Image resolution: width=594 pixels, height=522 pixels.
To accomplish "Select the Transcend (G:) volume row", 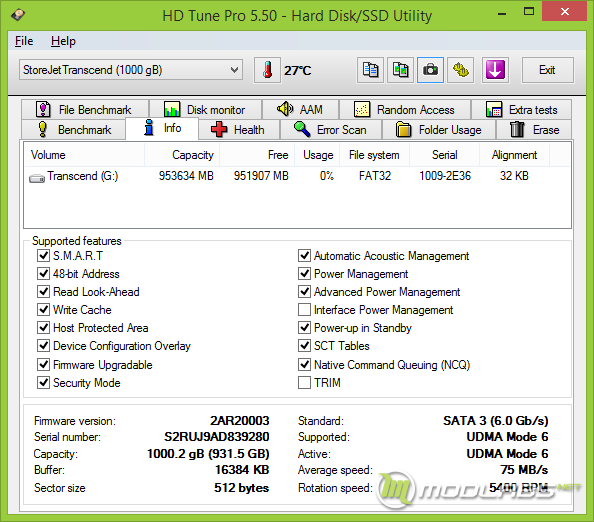I will coord(298,176).
